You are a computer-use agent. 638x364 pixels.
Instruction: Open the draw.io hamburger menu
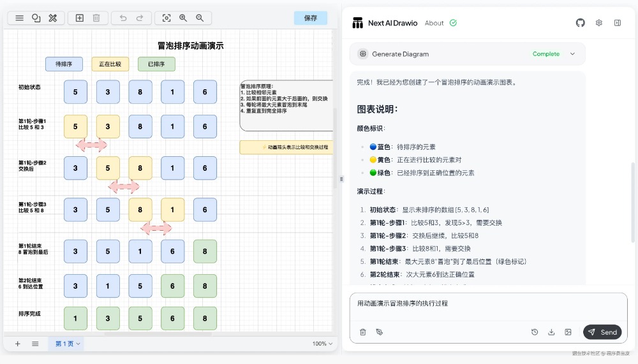[x=19, y=18]
